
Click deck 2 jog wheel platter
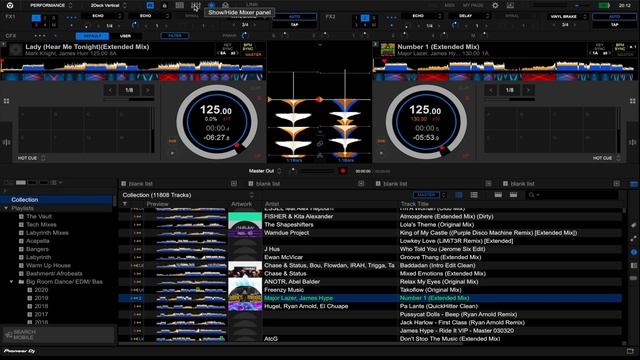(x=426, y=122)
